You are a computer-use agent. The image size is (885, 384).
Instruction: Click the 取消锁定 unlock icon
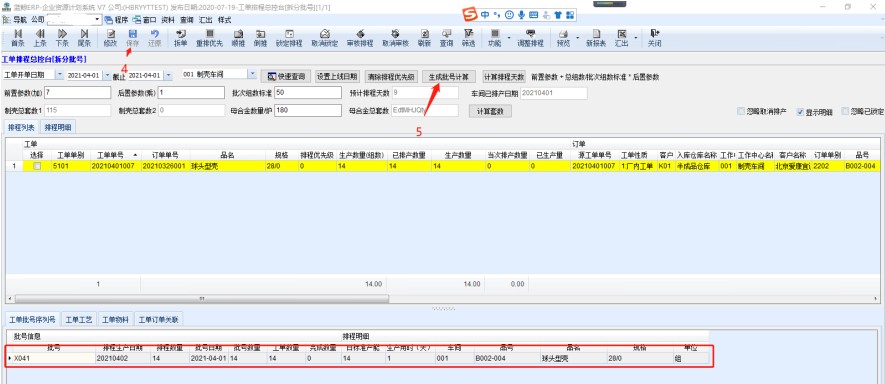[x=325, y=38]
